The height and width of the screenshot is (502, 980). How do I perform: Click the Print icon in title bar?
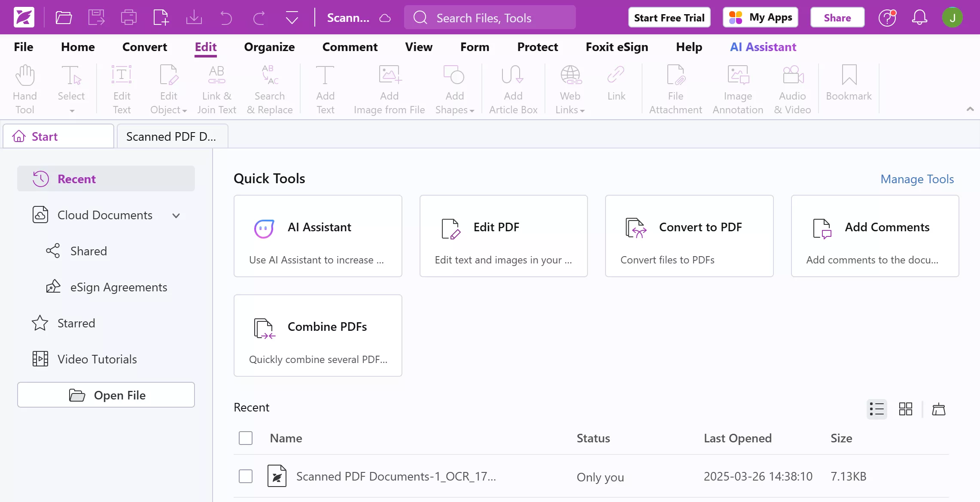pyautogui.click(x=128, y=18)
